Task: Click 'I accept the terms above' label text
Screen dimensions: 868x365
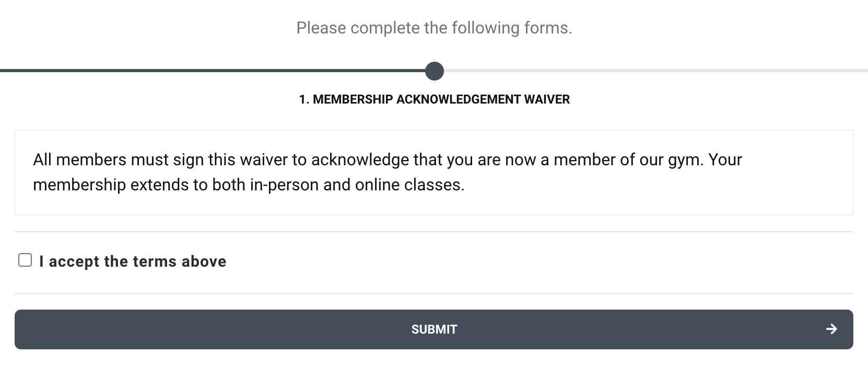Action: click(132, 261)
